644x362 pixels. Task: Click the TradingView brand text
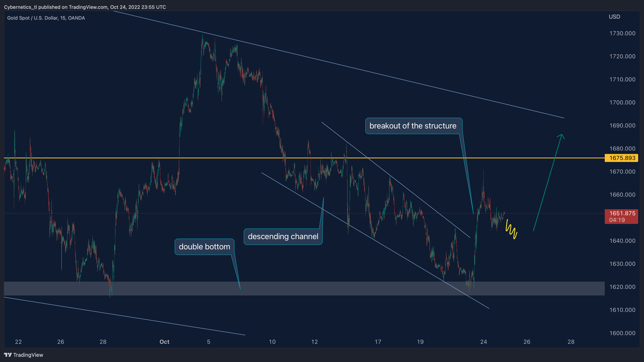[28, 355]
